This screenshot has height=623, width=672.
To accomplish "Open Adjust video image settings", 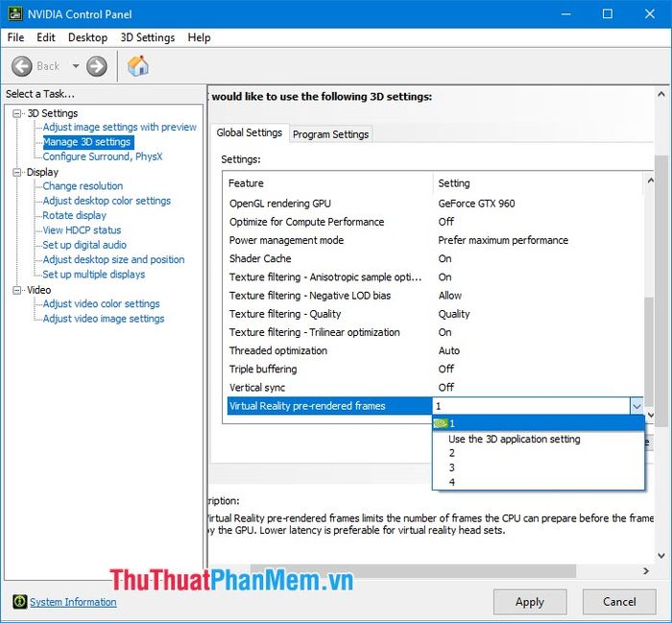I will (x=104, y=319).
